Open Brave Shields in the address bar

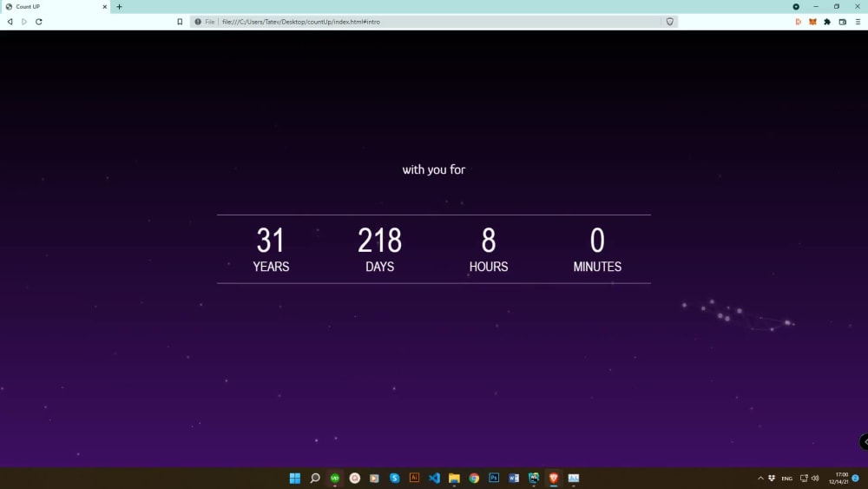[x=670, y=22]
